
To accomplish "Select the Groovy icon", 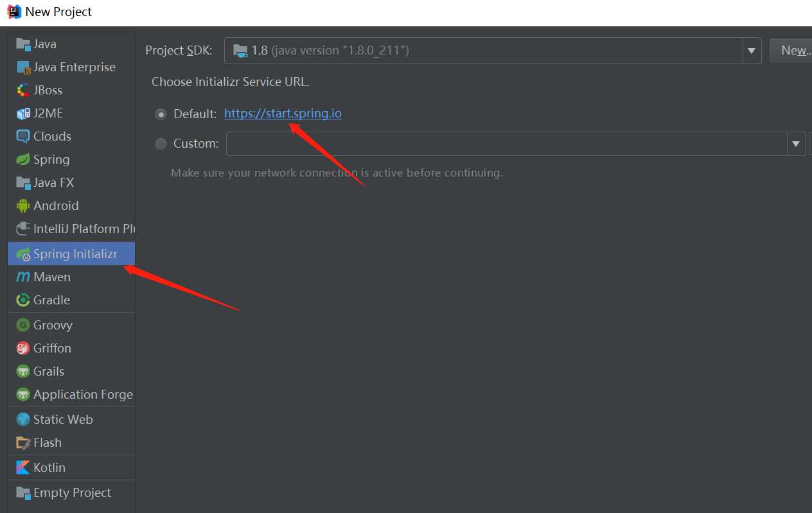I will coord(23,326).
